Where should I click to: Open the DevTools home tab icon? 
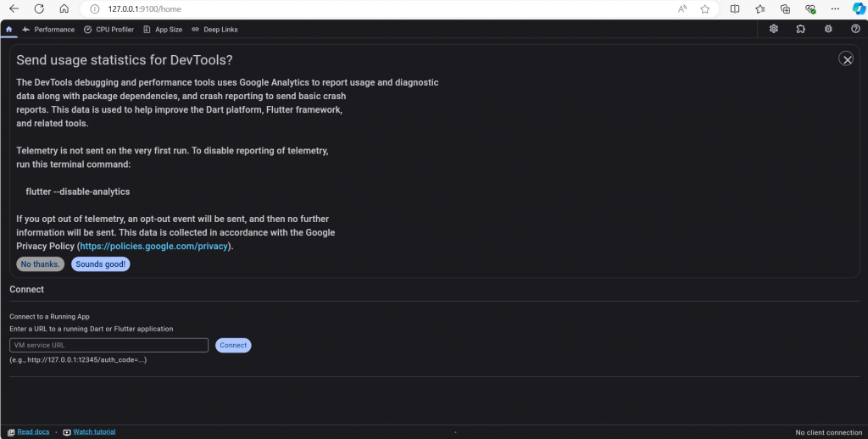pyautogui.click(x=8, y=30)
